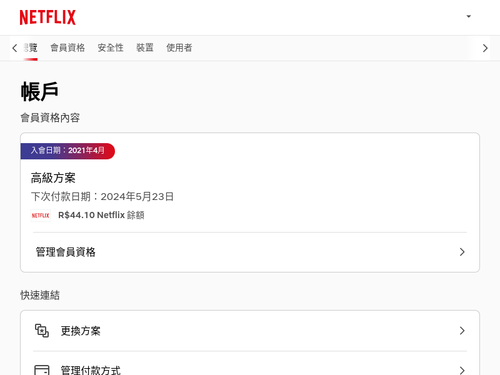Open the 更換方案 quick link

point(250,331)
